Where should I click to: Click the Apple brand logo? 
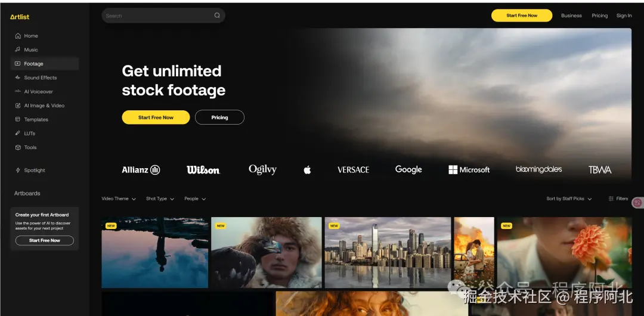[307, 170]
